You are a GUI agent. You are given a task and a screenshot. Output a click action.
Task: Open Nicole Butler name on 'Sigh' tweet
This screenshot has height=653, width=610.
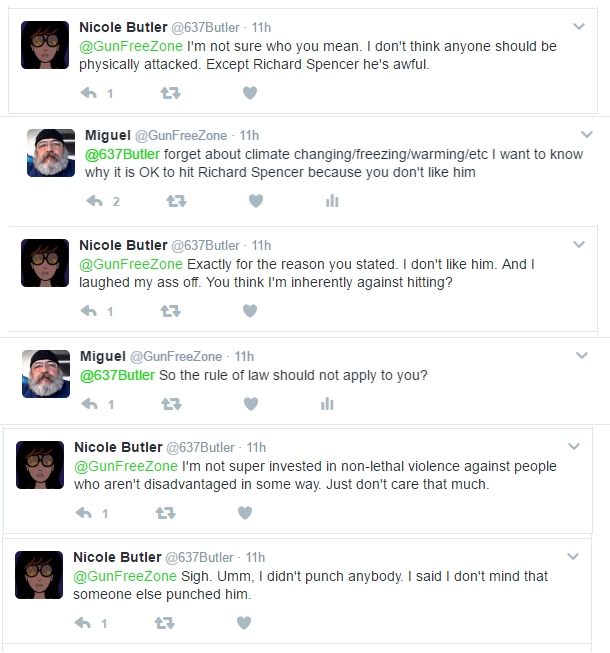[x=117, y=557]
